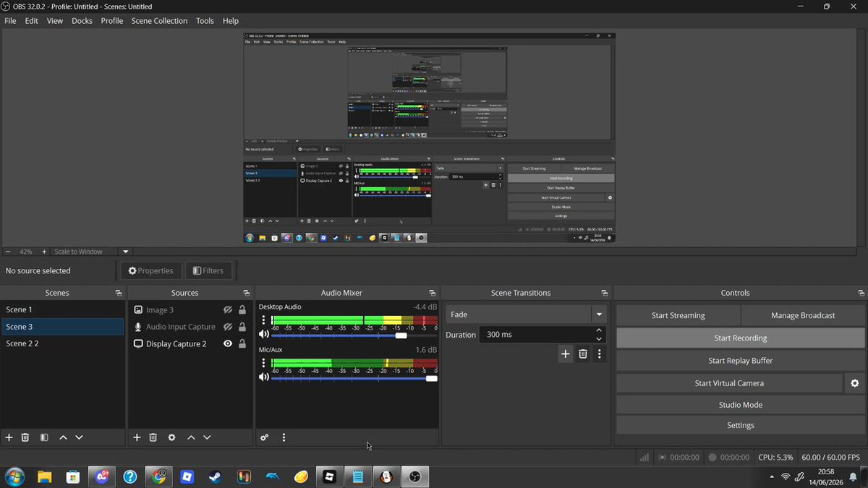The height and width of the screenshot is (488, 868).
Task: Add a new source with plus icon
Action: (137, 437)
